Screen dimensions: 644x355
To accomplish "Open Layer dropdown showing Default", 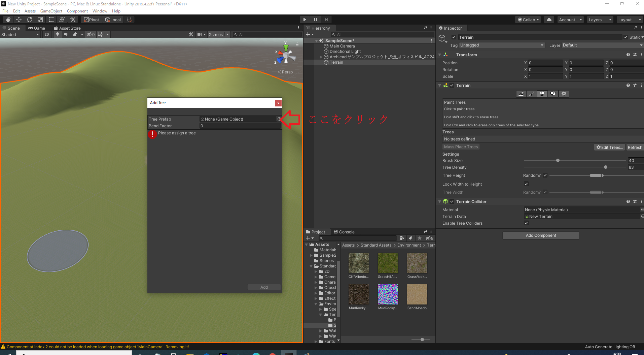I will point(603,45).
